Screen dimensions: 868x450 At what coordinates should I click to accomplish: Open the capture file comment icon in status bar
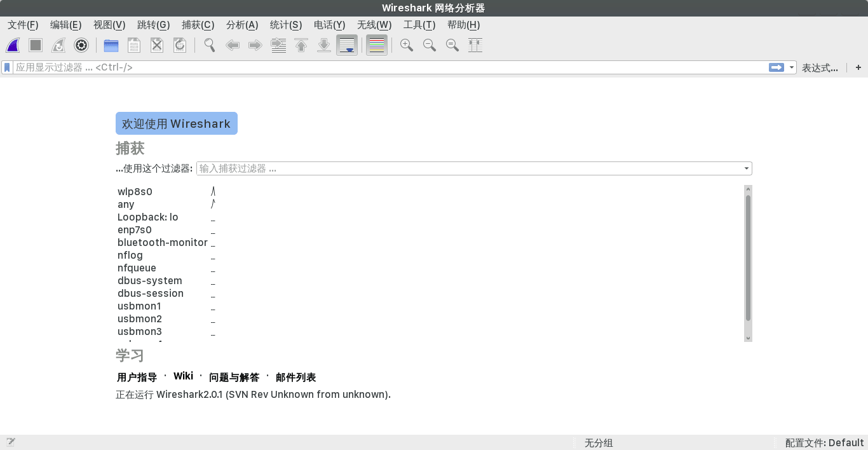point(11,442)
